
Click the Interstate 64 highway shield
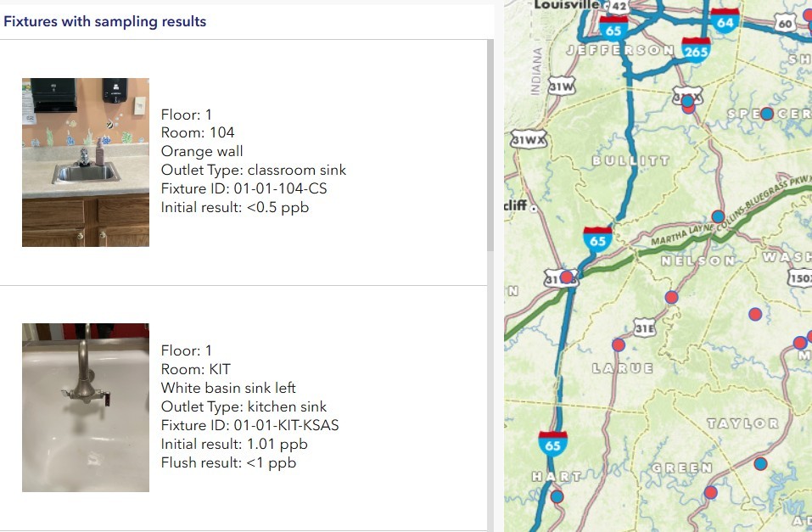[x=725, y=21]
